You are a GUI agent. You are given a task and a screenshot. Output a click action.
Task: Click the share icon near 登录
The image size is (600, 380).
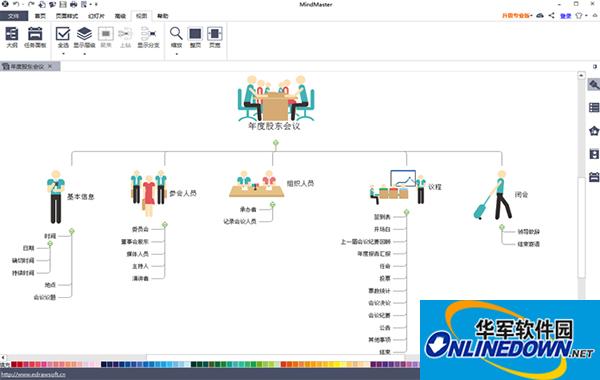[x=551, y=16]
